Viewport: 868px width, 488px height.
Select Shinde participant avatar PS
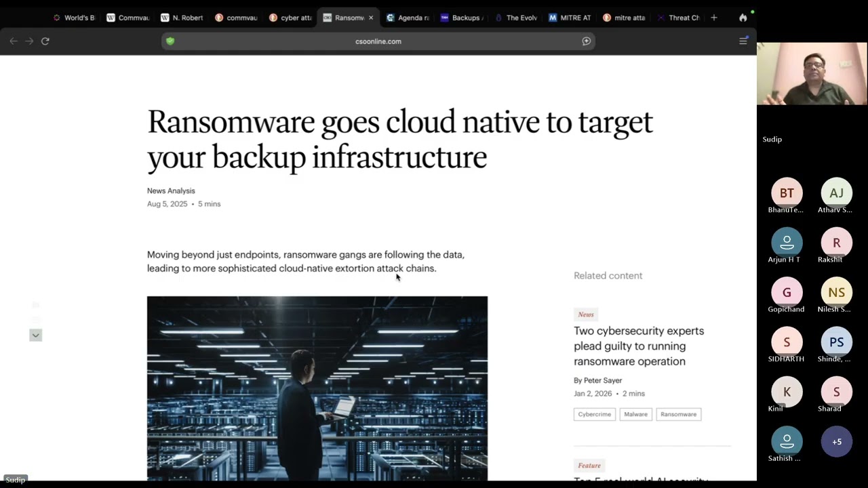[836, 342]
